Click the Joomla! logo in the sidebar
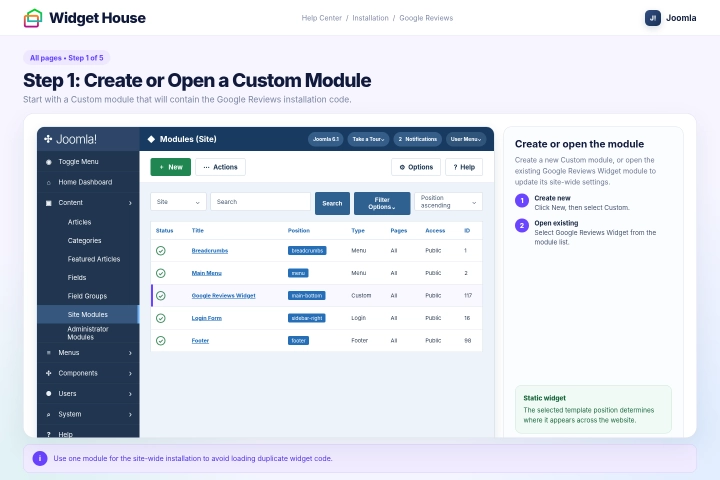This screenshot has height=480, width=720. [x=70, y=139]
